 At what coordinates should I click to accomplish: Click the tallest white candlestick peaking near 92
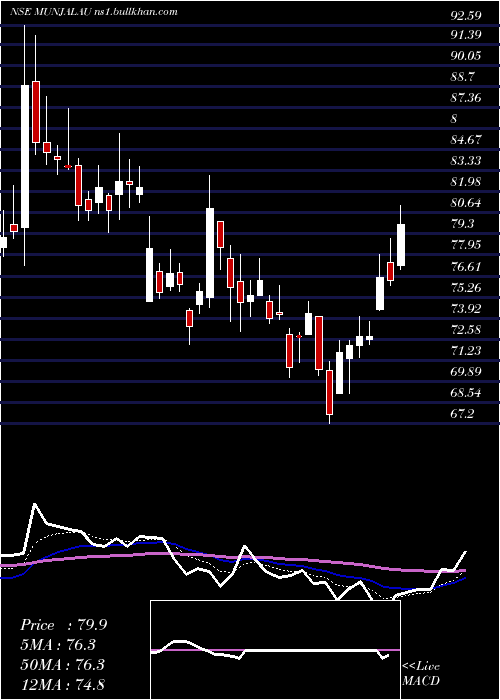click(x=25, y=146)
